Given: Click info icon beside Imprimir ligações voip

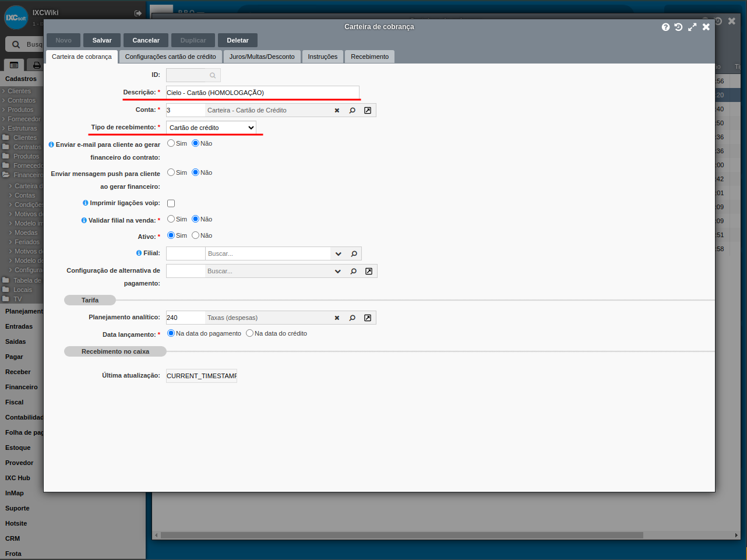Looking at the screenshot, I should tap(86, 203).
